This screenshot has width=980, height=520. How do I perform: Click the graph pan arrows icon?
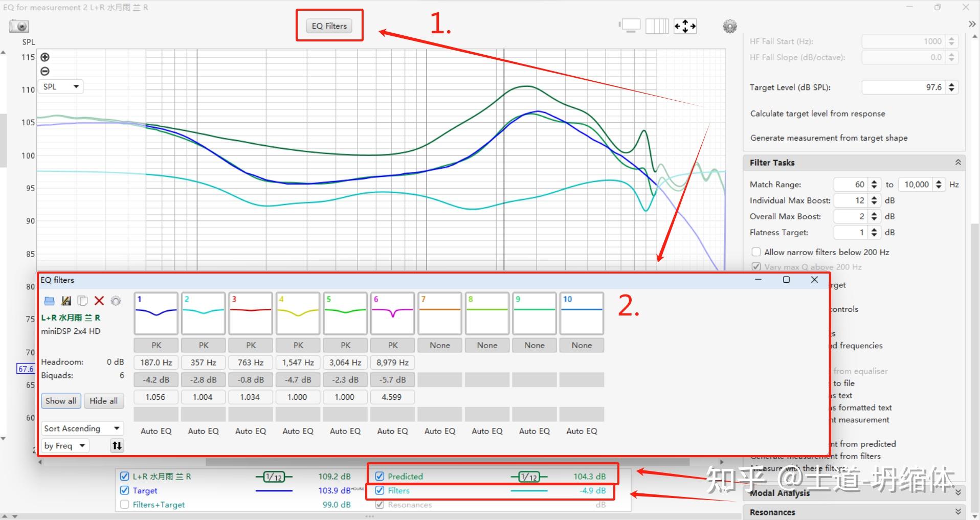685,26
